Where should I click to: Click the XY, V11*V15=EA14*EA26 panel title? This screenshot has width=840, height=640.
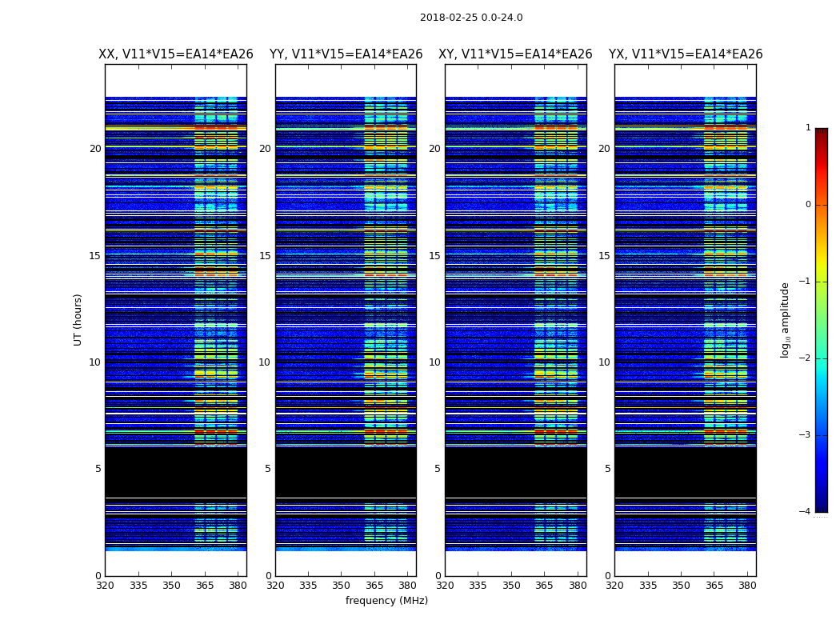point(515,54)
